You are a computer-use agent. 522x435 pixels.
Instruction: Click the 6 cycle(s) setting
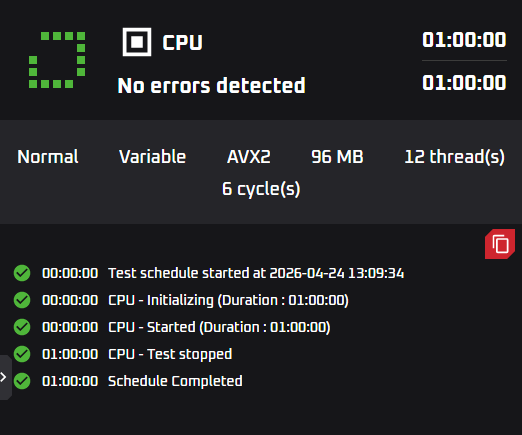click(x=261, y=189)
